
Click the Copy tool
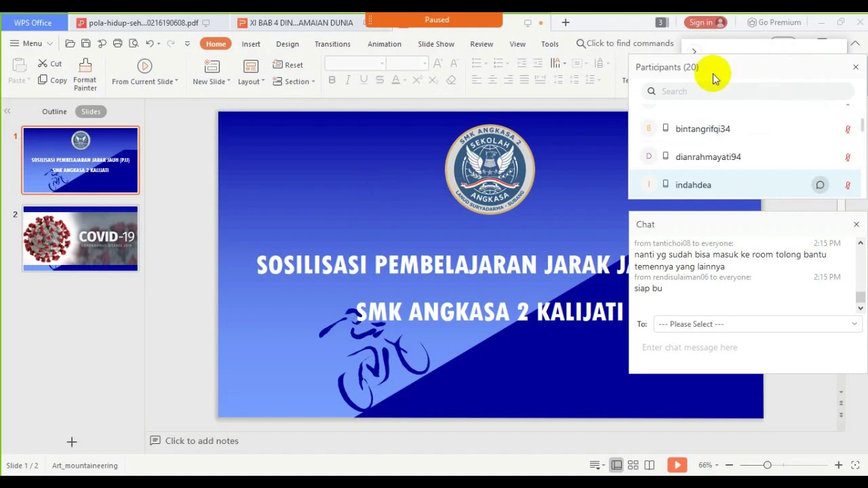pos(52,81)
